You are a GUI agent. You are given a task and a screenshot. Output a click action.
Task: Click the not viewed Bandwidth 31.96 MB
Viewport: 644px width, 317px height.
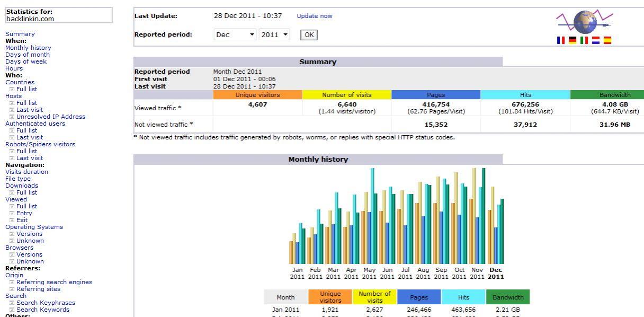[x=615, y=125]
